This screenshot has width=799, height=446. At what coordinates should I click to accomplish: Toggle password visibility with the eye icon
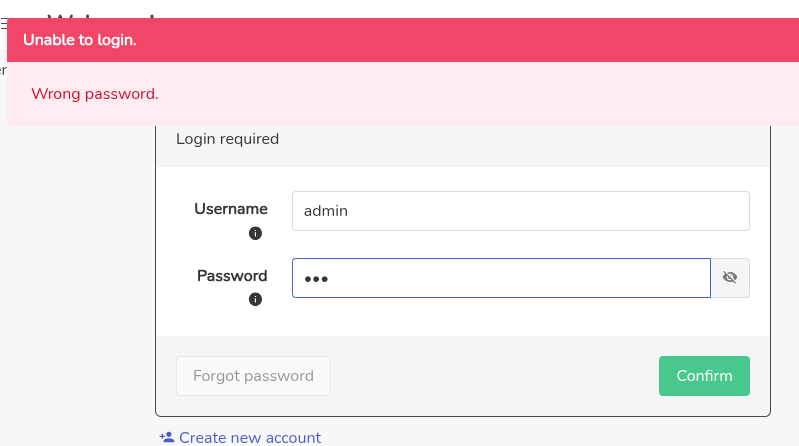click(730, 277)
